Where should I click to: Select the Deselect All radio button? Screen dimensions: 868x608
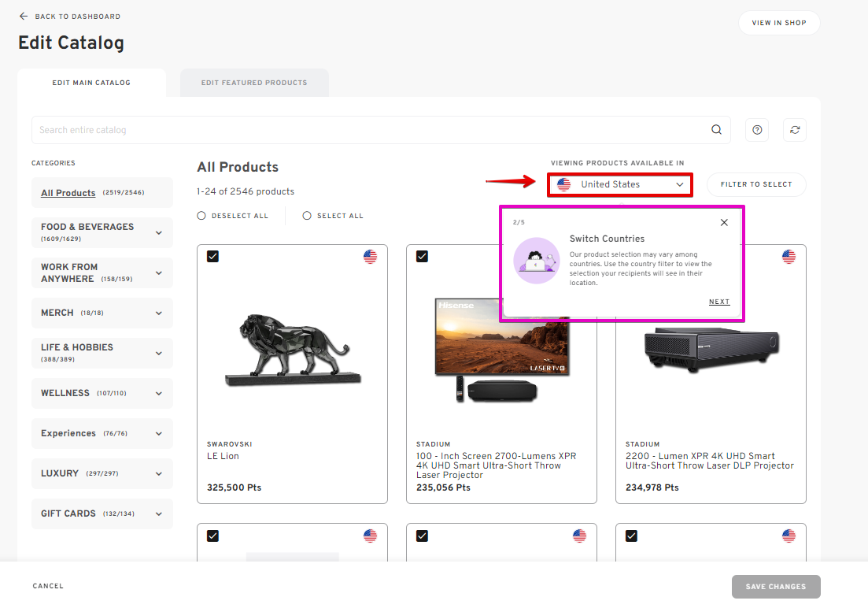coord(201,216)
